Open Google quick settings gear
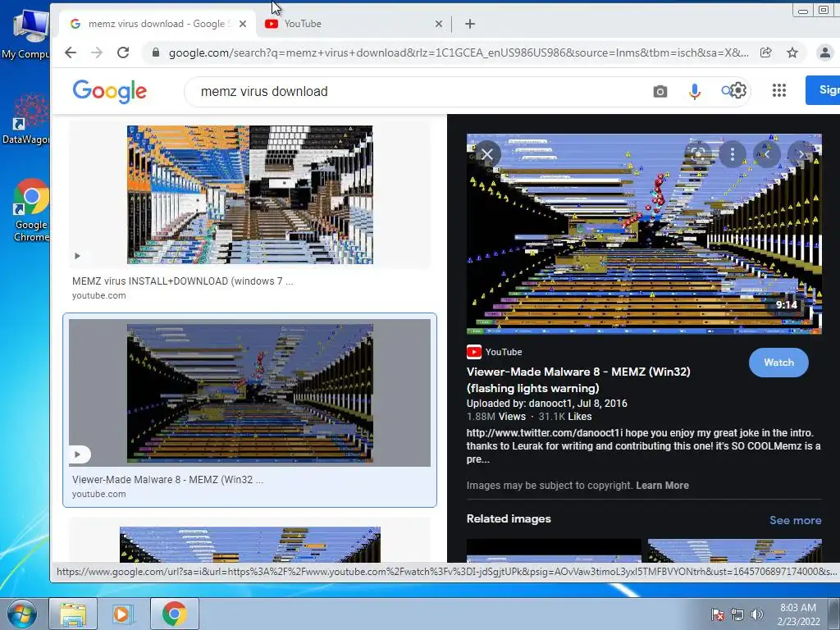840x630 pixels. pyautogui.click(x=738, y=90)
